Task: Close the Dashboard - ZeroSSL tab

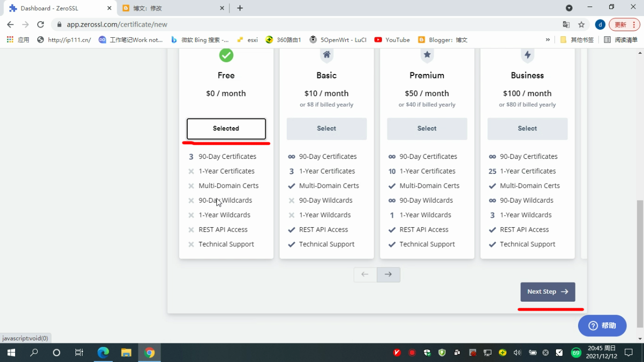Action: pos(109,8)
